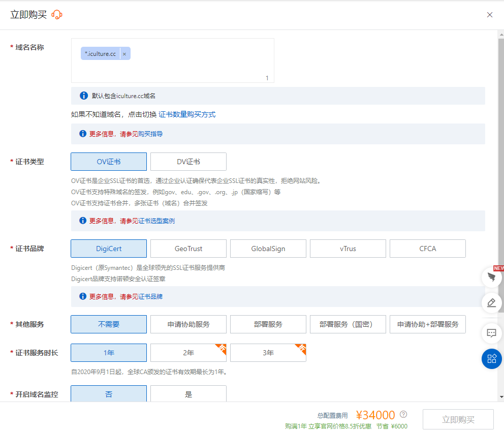Viewport: 504px width, 431px height.
Task: Click the info icon beside 默认包含iculture.cc域名
Action: pyautogui.click(x=83, y=96)
